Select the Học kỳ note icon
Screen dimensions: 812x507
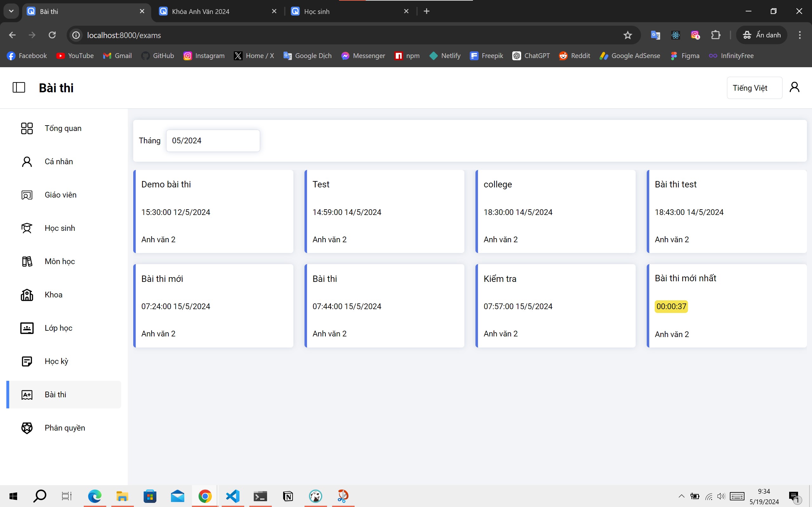[x=27, y=361]
